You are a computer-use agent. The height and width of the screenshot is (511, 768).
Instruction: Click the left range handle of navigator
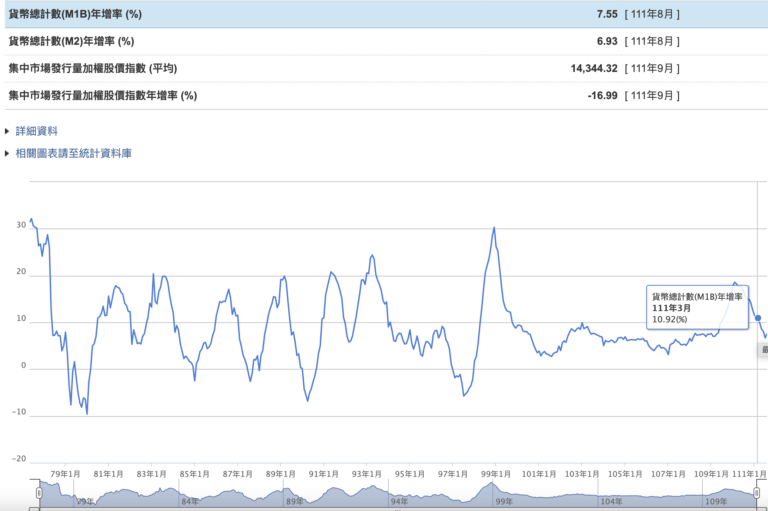[39, 492]
